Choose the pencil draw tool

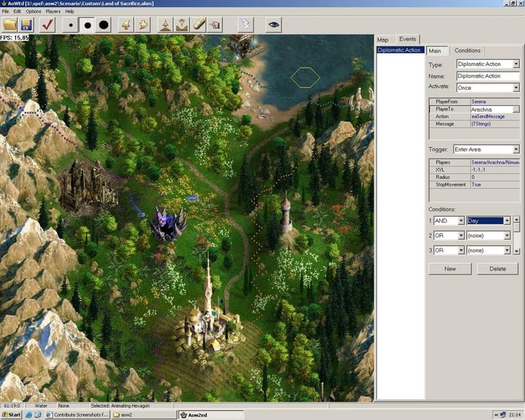(198, 25)
